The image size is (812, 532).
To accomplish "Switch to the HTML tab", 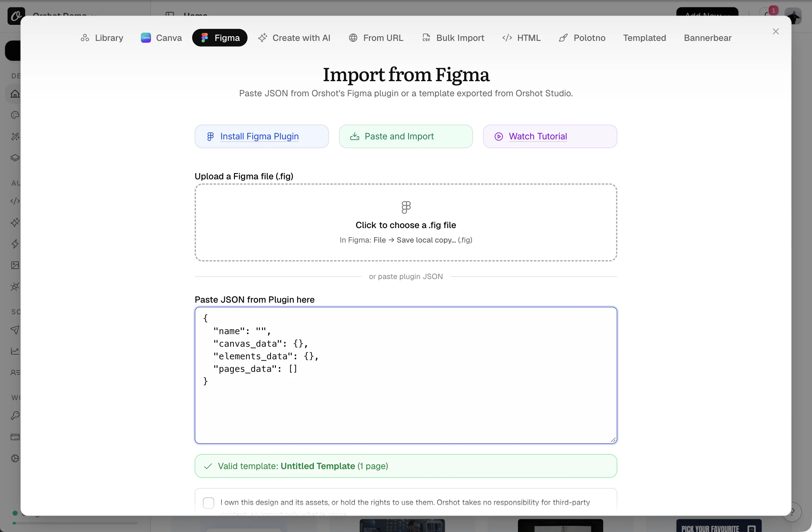I will [x=522, y=38].
